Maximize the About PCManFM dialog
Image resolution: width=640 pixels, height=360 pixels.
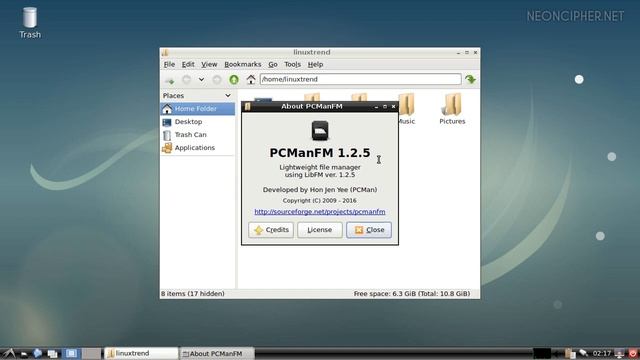point(385,107)
